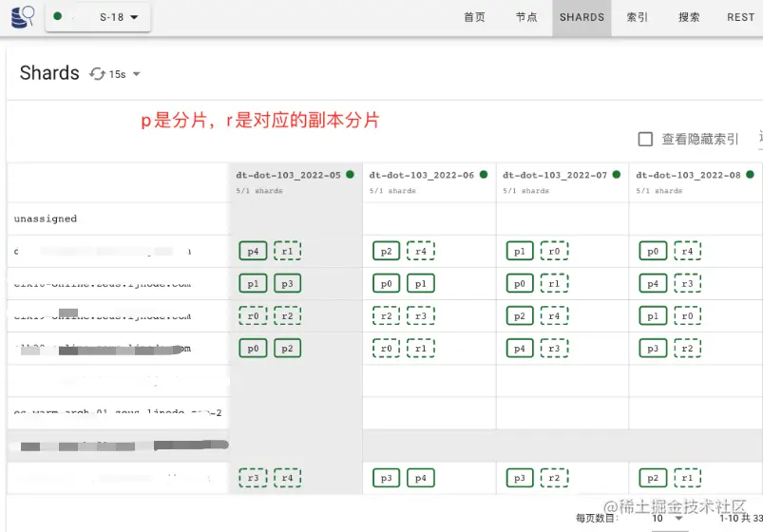Open the 节点 tab
Screen dimensions: 763x532
tap(526, 17)
